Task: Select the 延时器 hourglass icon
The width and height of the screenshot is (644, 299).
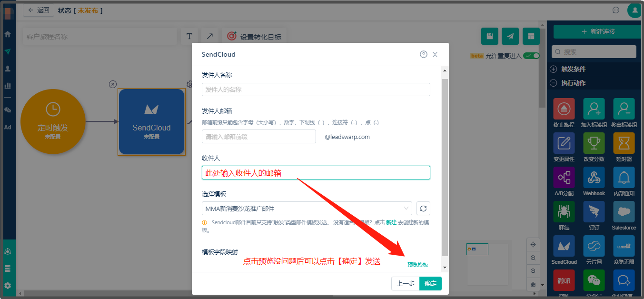Action: click(624, 143)
